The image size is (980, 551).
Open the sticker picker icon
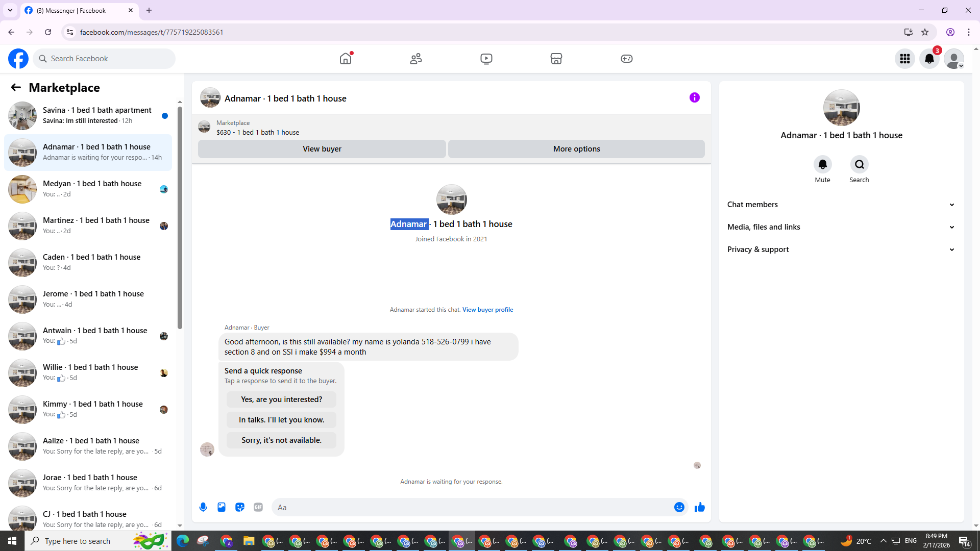click(x=240, y=507)
